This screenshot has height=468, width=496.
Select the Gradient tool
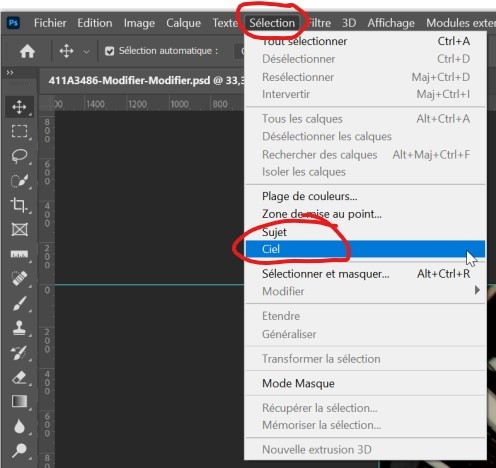(19, 401)
